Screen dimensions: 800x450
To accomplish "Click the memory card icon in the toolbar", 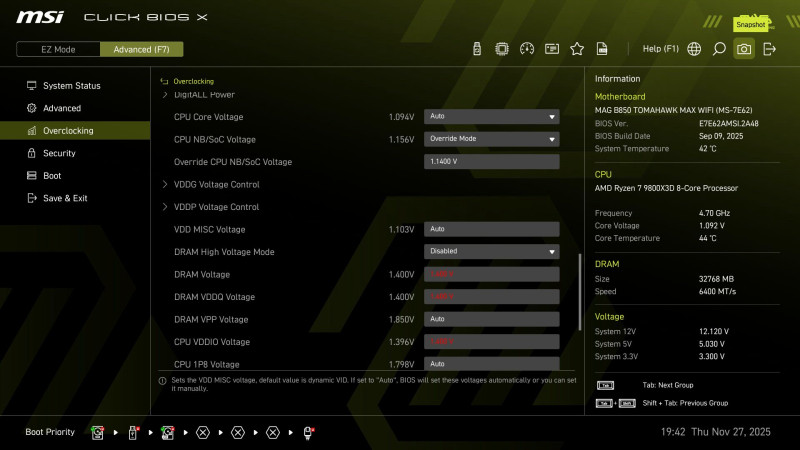I will coord(552,49).
